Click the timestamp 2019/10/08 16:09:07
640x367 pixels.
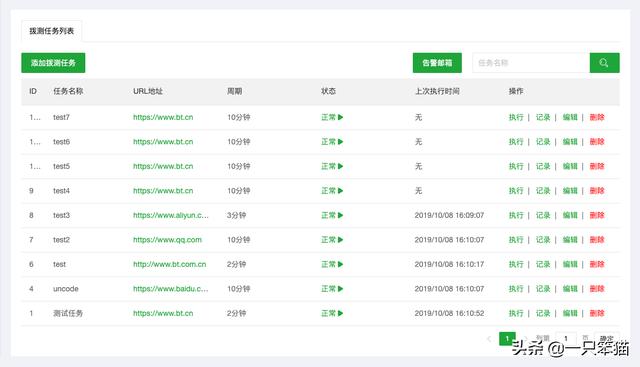coord(449,216)
